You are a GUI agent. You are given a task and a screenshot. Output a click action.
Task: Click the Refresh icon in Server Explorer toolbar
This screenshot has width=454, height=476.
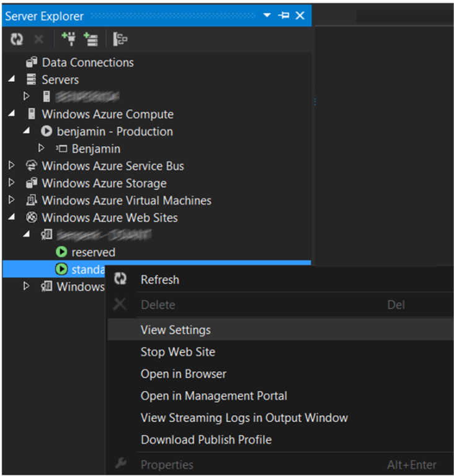click(17, 39)
